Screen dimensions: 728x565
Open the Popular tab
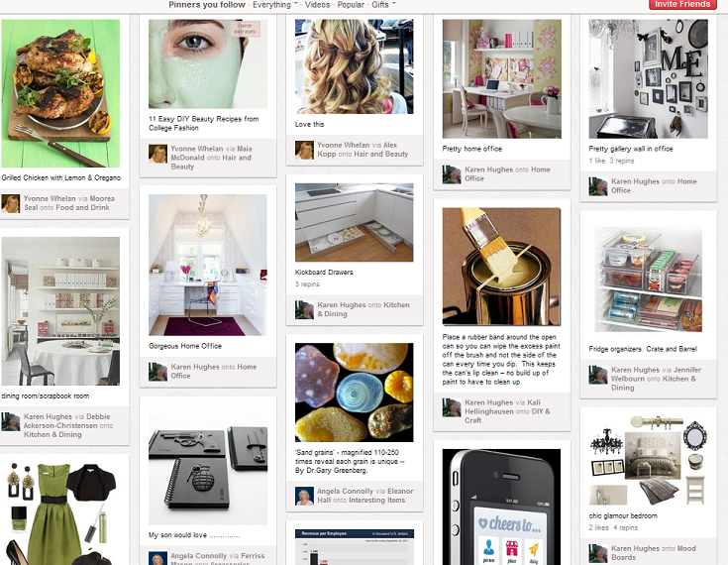point(351,5)
